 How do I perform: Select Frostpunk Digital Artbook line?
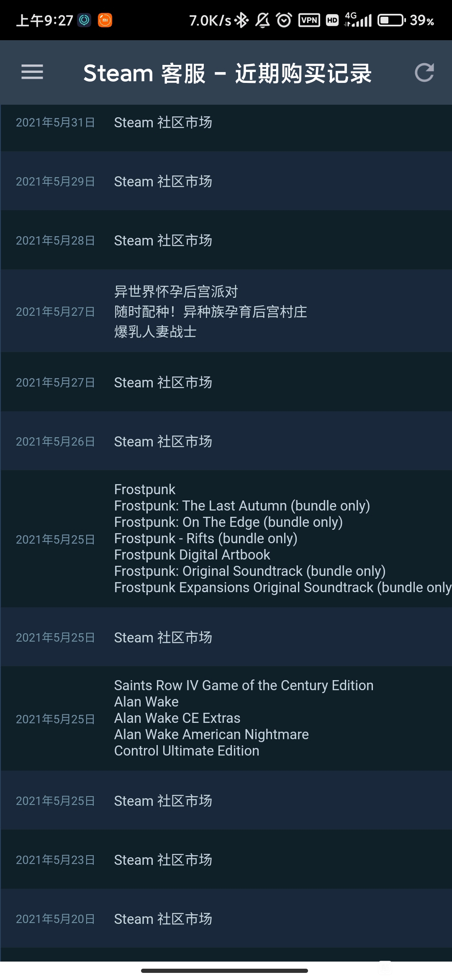pyautogui.click(x=192, y=555)
